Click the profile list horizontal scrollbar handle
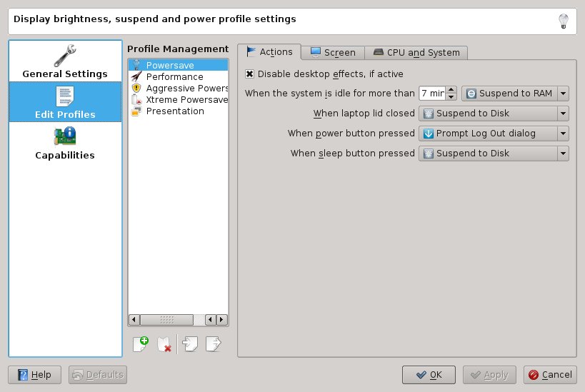 (166, 320)
